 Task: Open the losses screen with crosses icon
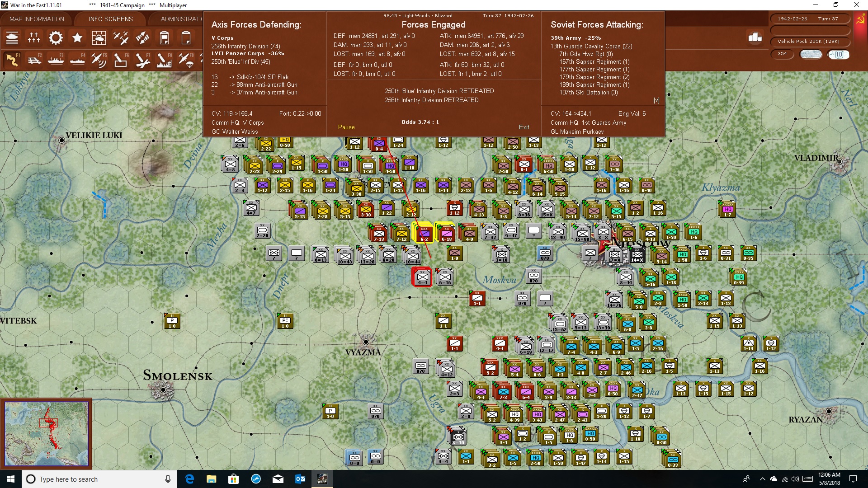(x=34, y=38)
